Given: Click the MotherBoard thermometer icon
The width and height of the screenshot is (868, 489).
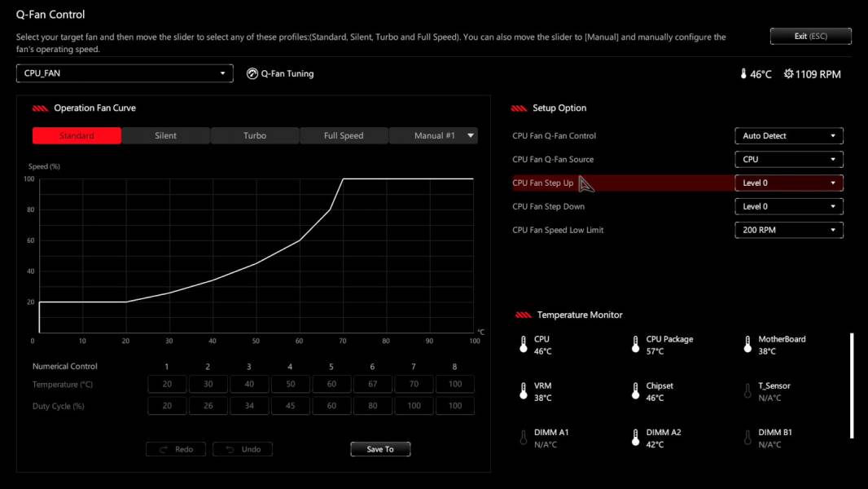Looking at the screenshot, I should 747,345.
